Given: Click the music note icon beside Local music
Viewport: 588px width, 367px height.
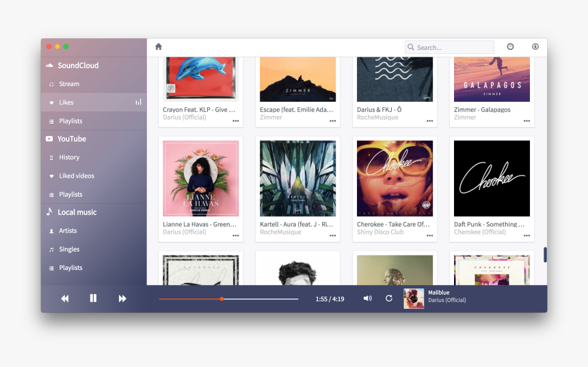Looking at the screenshot, I should pyautogui.click(x=49, y=211).
